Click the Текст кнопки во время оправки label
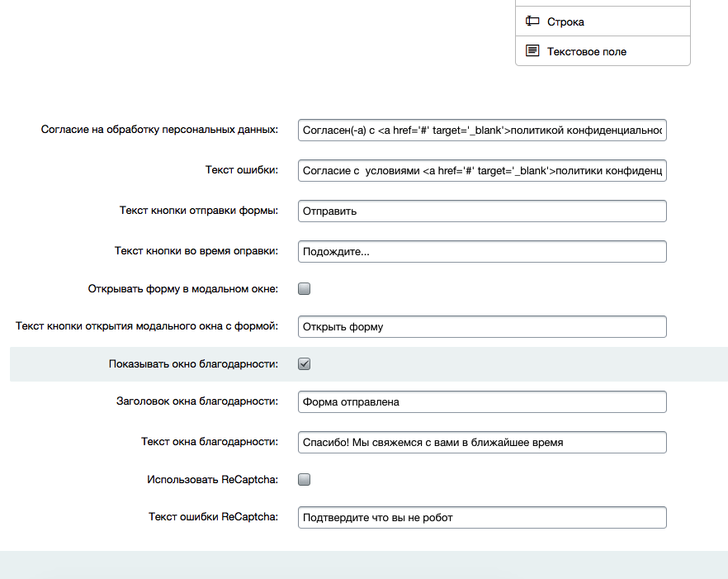 [196, 250]
